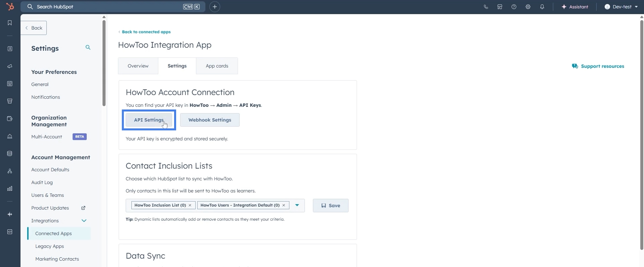644x267 pixels.
Task: Open Audit Log
Action: [x=42, y=182]
